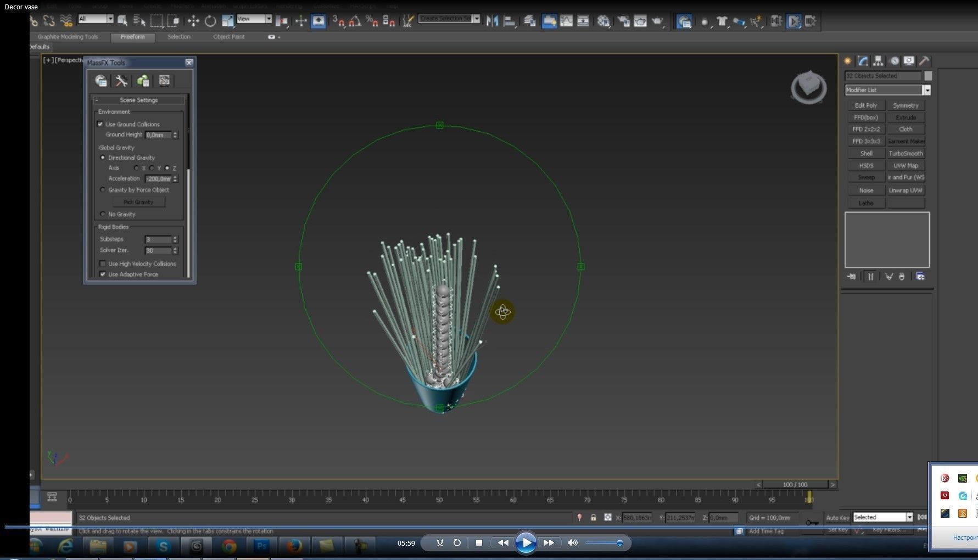Viewport: 978px width, 560px height.
Task: Click the Unwrap UVW modifier button
Action: click(x=906, y=191)
